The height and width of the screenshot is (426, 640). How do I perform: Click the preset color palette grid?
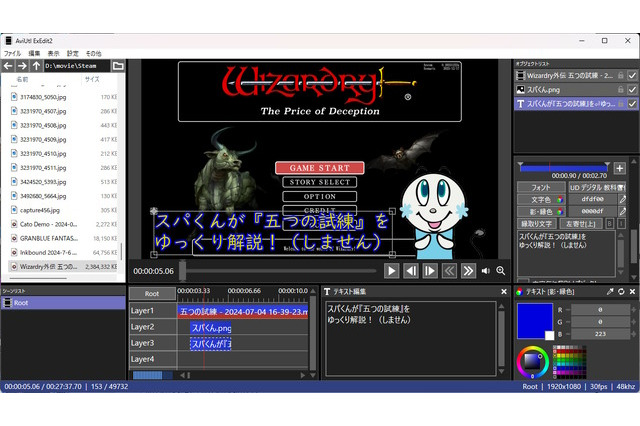pos(570,362)
